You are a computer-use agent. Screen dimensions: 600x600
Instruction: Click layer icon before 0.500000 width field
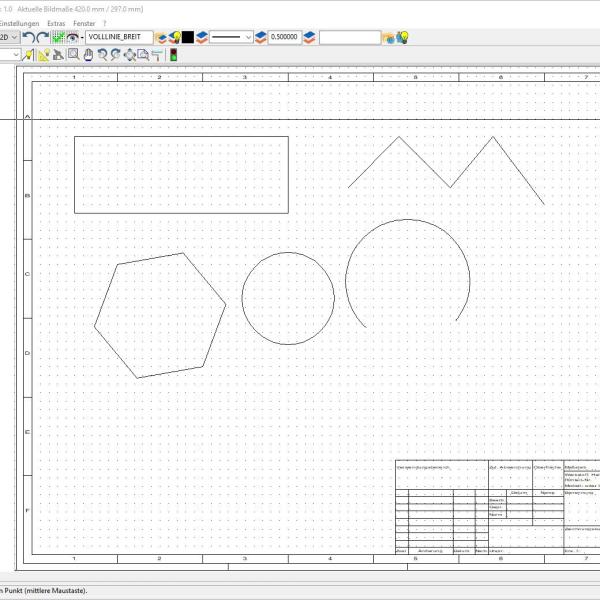click(261, 38)
